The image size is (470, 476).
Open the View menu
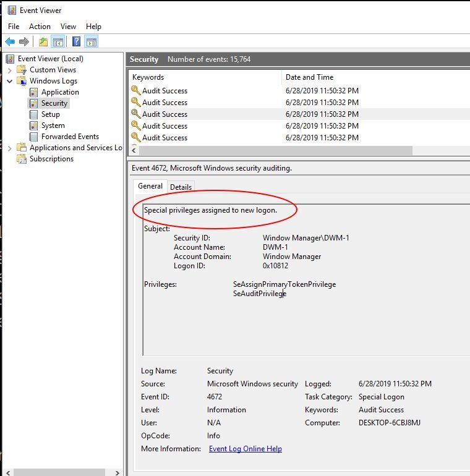(x=68, y=27)
